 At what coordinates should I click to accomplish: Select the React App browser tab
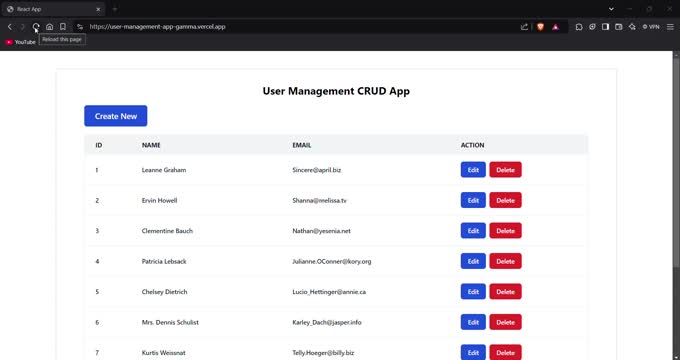pos(54,9)
